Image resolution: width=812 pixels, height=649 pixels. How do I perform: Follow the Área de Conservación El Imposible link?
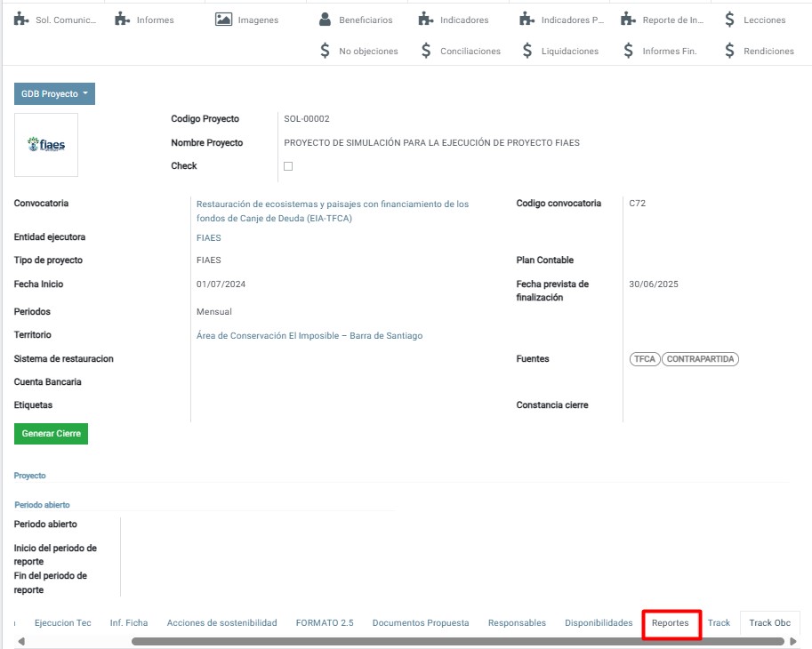tap(309, 336)
